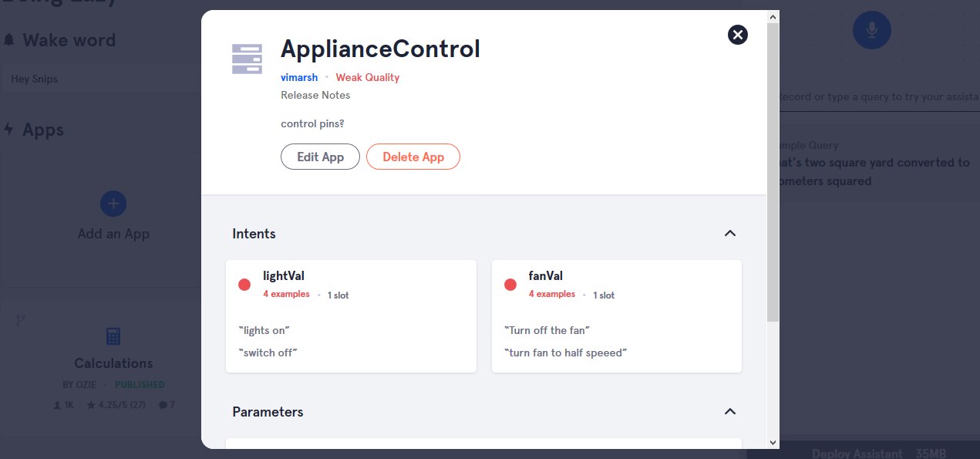Click the blue plus Add an App icon
This screenshot has width=980, height=459.
pyautogui.click(x=113, y=204)
